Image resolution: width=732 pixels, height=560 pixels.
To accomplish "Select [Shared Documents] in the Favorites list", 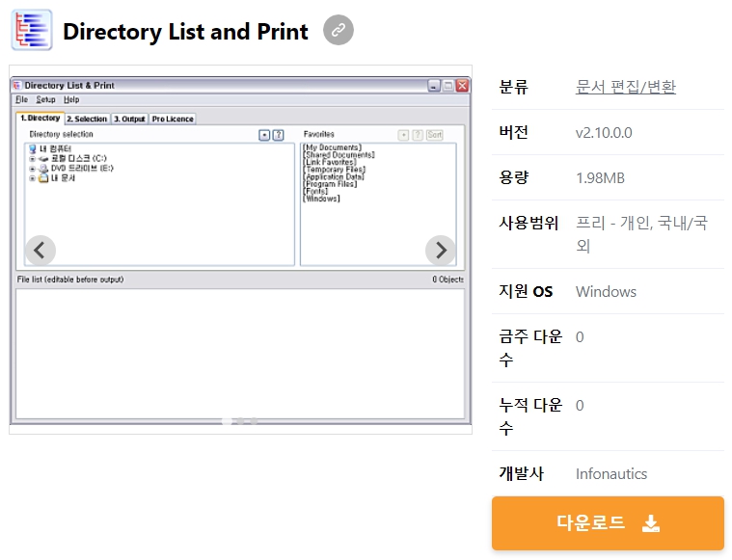I will click(x=339, y=154).
